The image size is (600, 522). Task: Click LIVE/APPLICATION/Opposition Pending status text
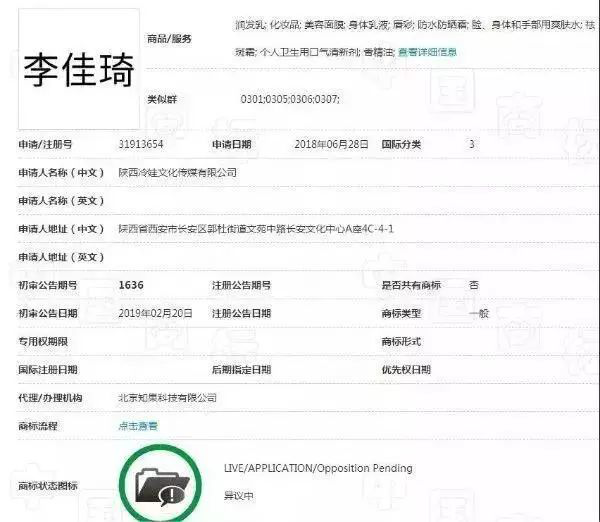[318, 468]
